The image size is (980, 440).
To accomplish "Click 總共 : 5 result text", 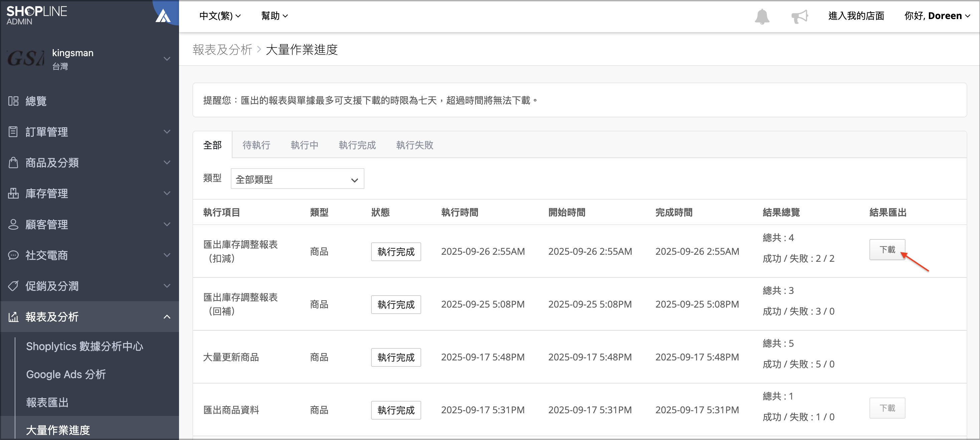I will pyautogui.click(x=778, y=344).
